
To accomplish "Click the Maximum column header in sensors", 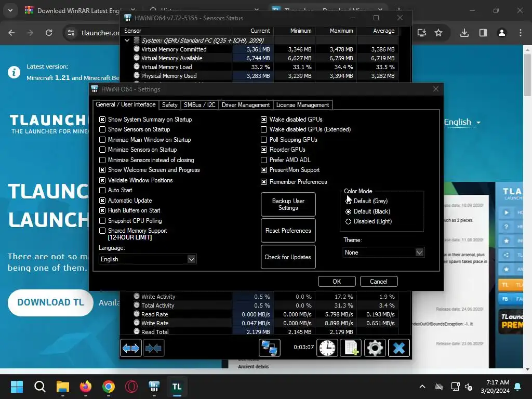I will tap(341, 31).
